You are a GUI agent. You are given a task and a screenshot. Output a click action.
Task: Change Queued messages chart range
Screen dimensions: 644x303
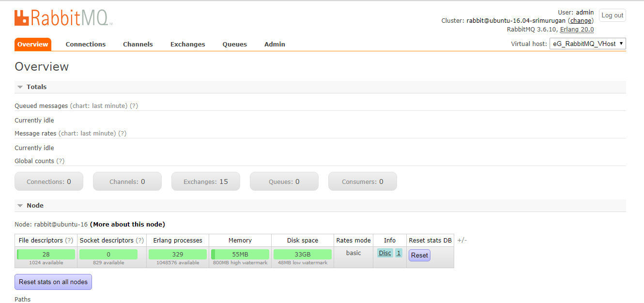[99, 106]
